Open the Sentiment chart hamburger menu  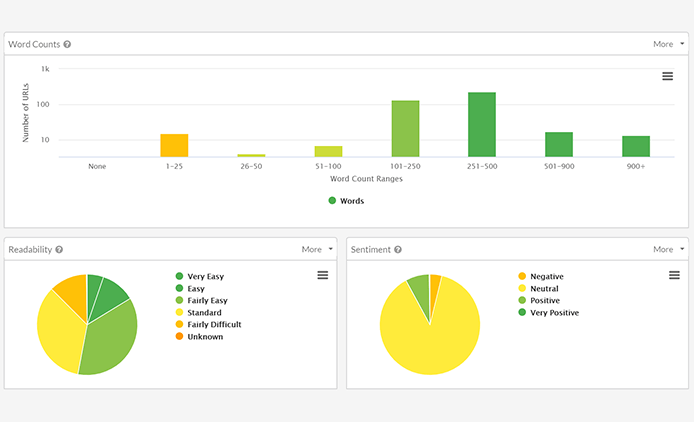coord(674,275)
